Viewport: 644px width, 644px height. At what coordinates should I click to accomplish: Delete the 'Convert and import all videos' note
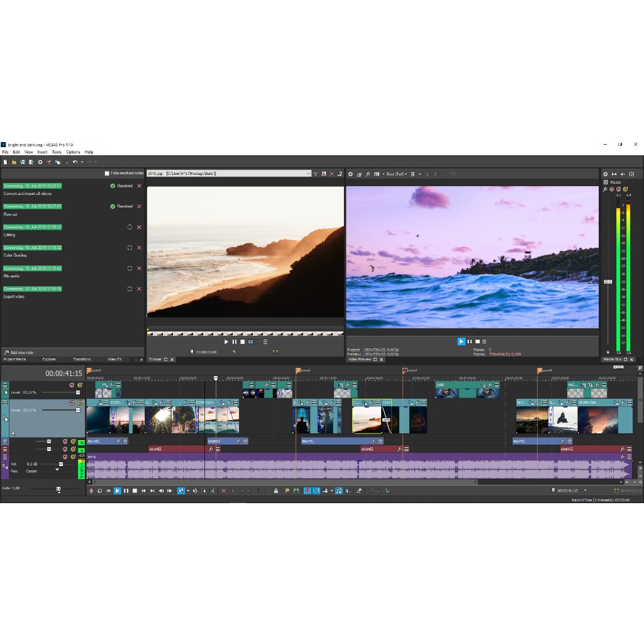tap(139, 186)
